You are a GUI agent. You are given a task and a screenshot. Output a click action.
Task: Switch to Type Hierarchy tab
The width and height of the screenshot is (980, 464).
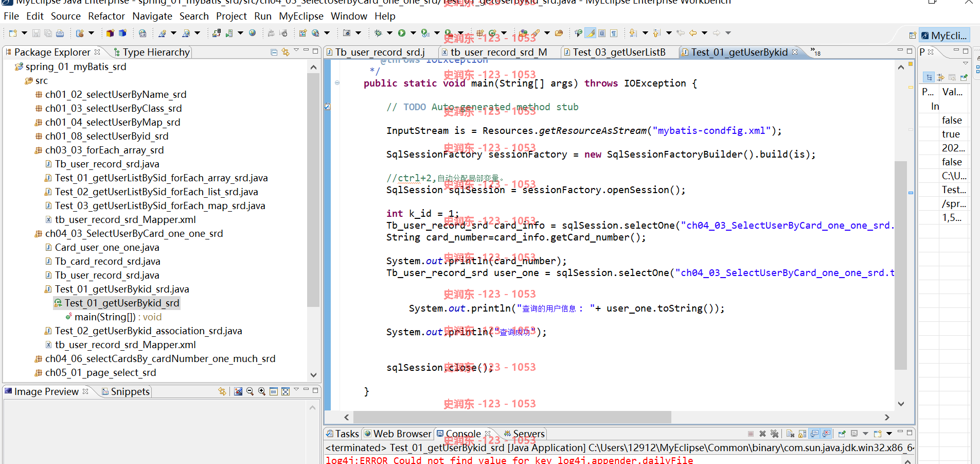[151, 52]
